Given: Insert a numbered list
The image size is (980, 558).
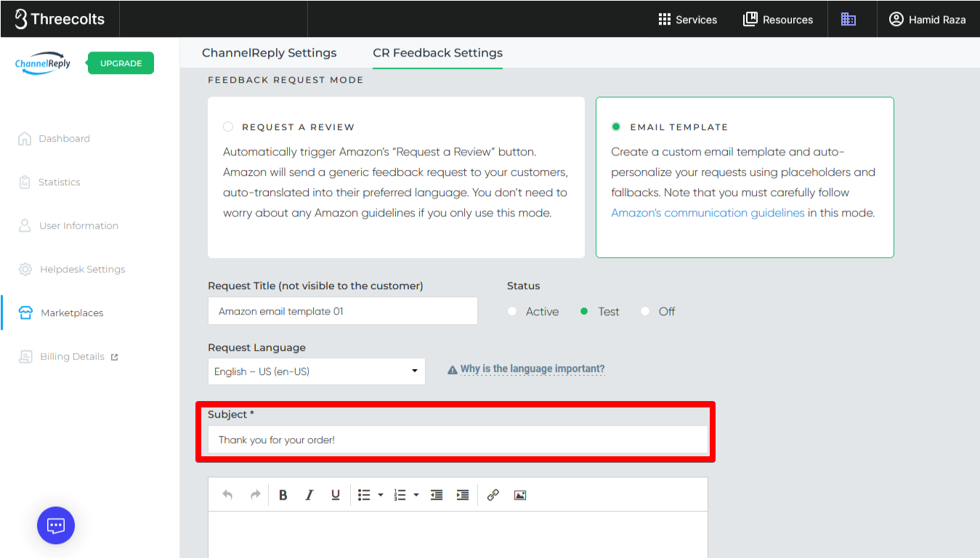Looking at the screenshot, I should pyautogui.click(x=400, y=495).
